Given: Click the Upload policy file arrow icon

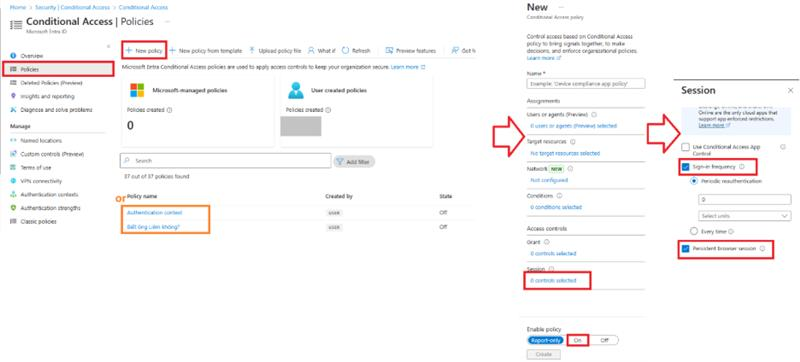Looking at the screenshot, I should (x=252, y=50).
